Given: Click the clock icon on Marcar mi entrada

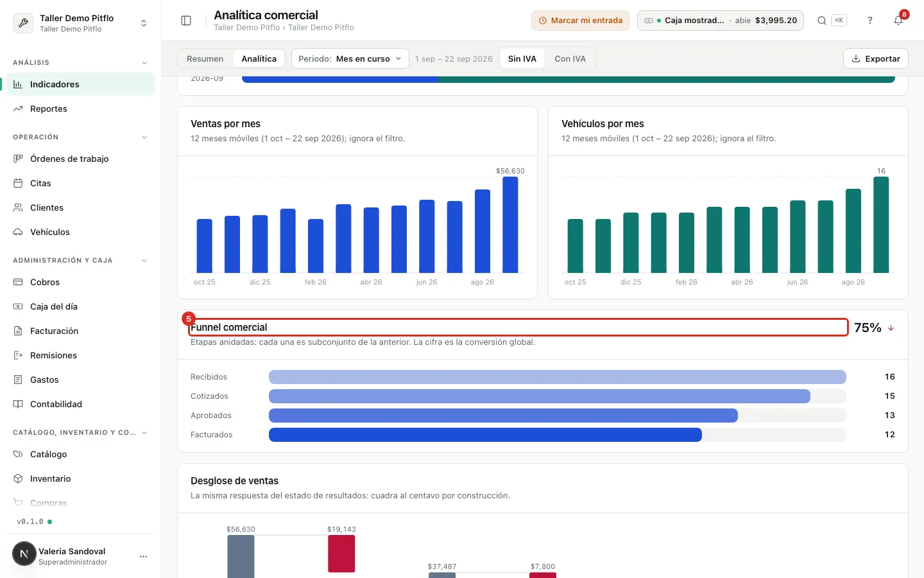Looking at the screenshot, I should pyautogui.click(x=543, y=21).
